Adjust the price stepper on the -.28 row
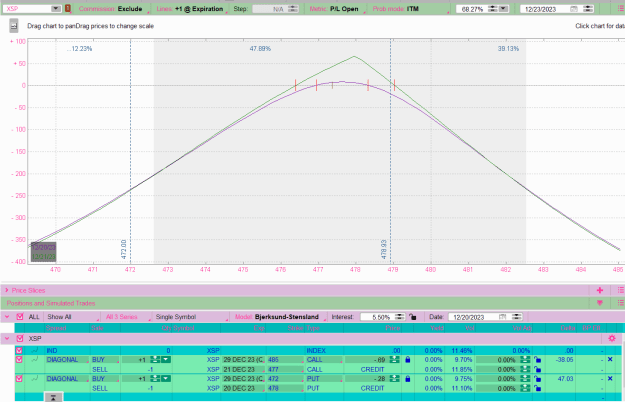 click(x=394, y=378)
